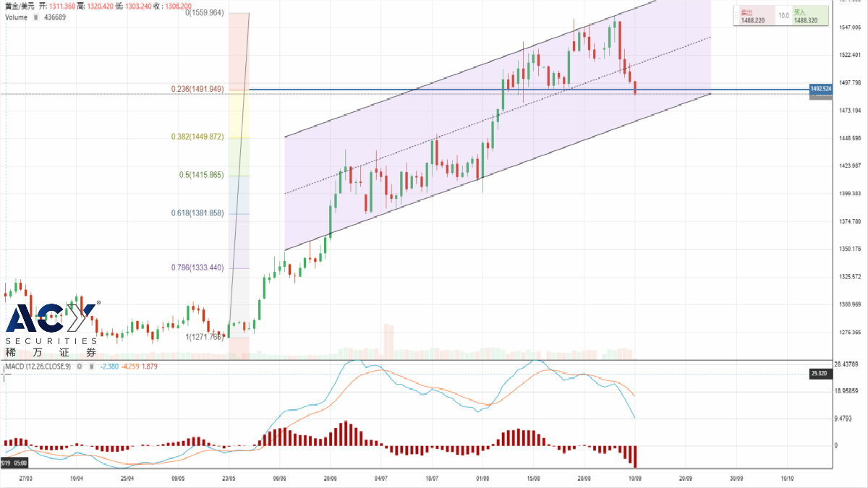This screenshot has width=868, height=488.
Task: Grab the trade panel drag handle
Action: (x=736, y=17)
